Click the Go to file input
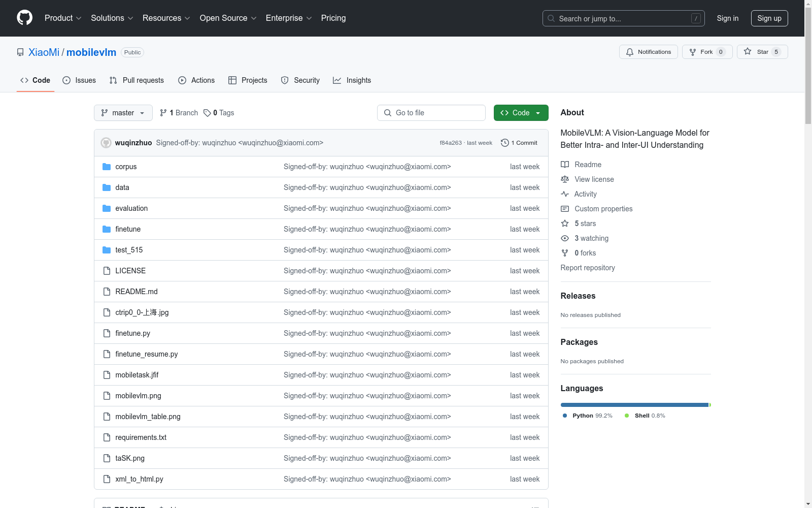The height and width of the screenshot is (508, 812). (x=431, y=113)
